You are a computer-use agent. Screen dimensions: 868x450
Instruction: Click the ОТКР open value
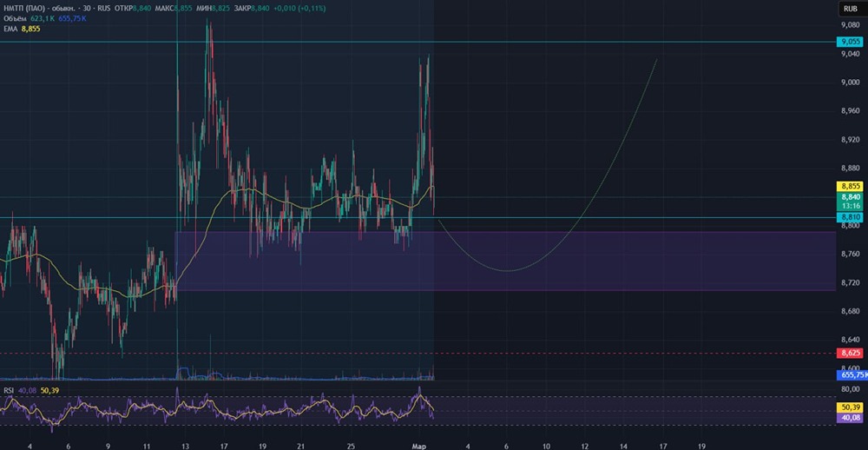click(140, 9)
